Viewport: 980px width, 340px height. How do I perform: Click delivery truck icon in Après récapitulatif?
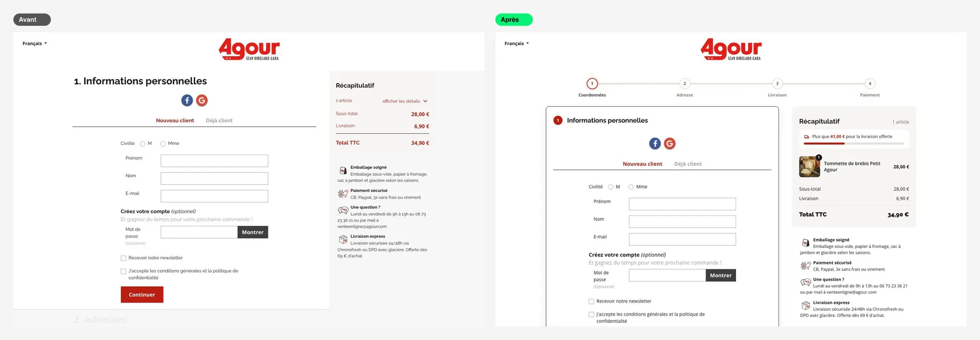click(x=806, y=137)
